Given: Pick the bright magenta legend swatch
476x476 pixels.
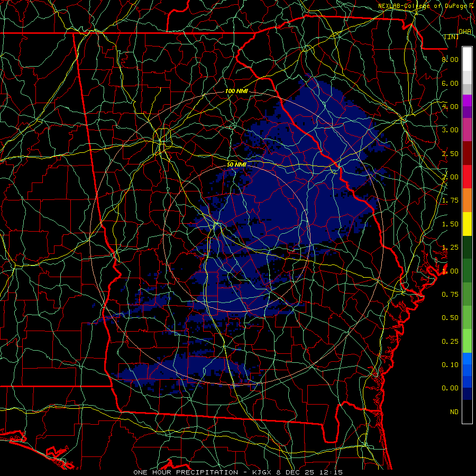Looking at the screenshot, I should 467,100.
